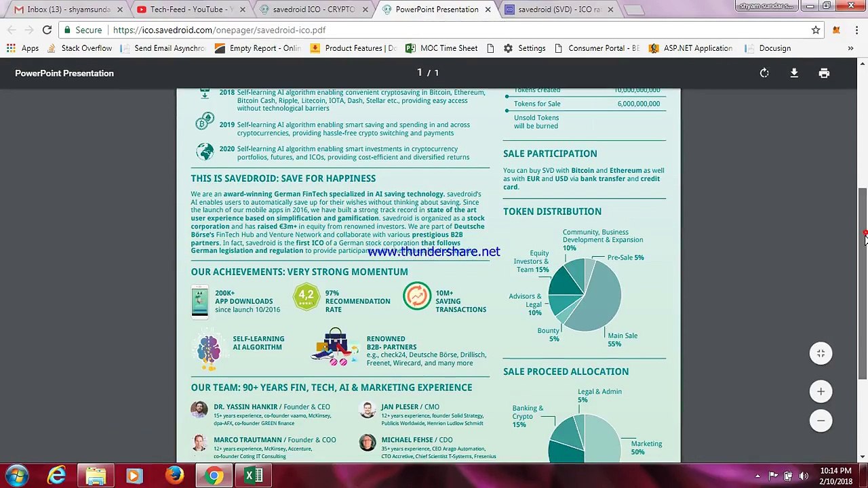Click the Tokens for Sale 6,000,000,000 value
The width and height of the screenshot is (868, 488).
(x=638, y=104)
